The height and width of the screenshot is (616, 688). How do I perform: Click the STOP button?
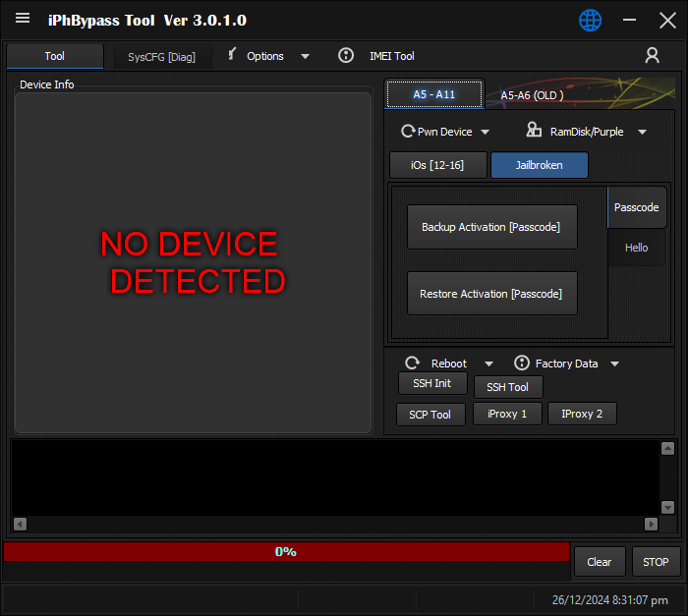[656, 562]
